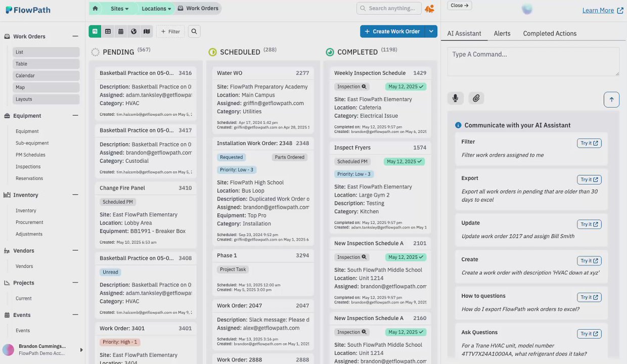Click the Work Orders sidebar icon
This screenshot has height=364, width=627.
tap(7, 36)
